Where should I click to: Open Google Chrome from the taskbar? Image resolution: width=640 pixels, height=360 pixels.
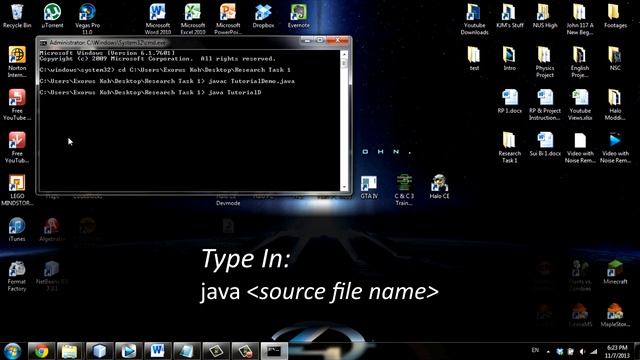coord(41,351)
